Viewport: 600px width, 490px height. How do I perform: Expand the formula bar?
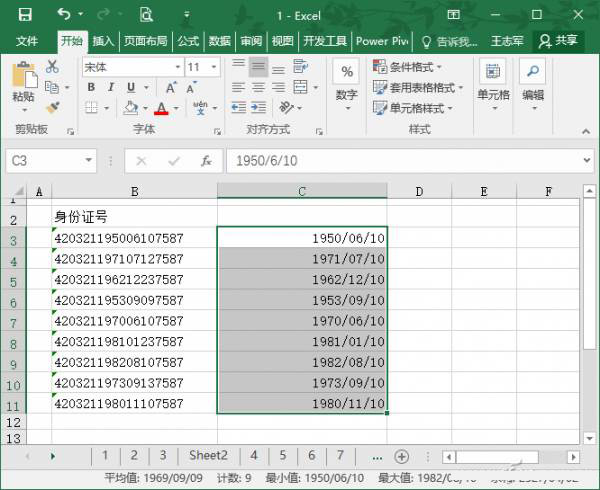[587, 160]
